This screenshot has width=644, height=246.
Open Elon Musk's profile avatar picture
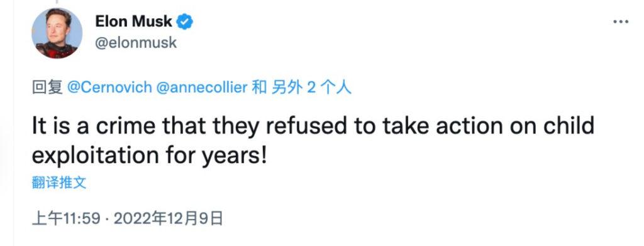tap(57, 33)
